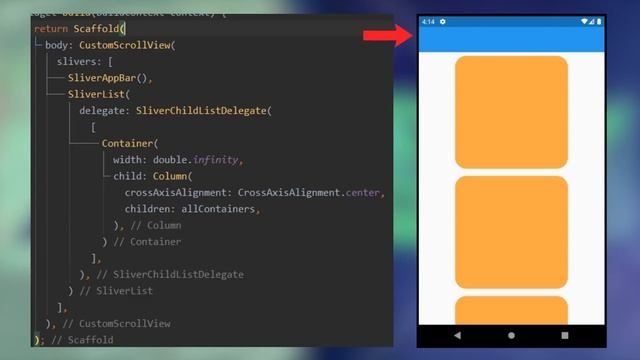Click the '// SliverList' closing comment
Image resolution: width=640 pixels, height=360 pixels.
pos(116,291)
